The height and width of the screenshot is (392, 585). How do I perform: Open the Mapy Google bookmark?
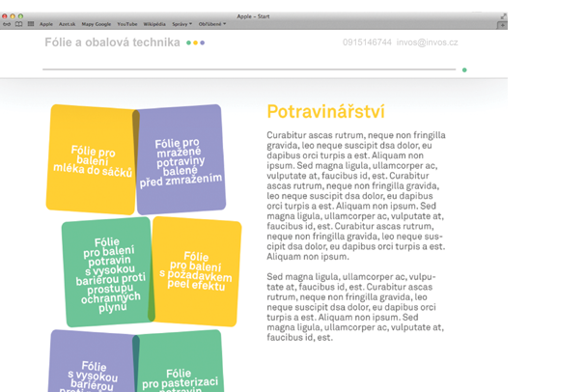pyautogui.click(x=97, y=23)
